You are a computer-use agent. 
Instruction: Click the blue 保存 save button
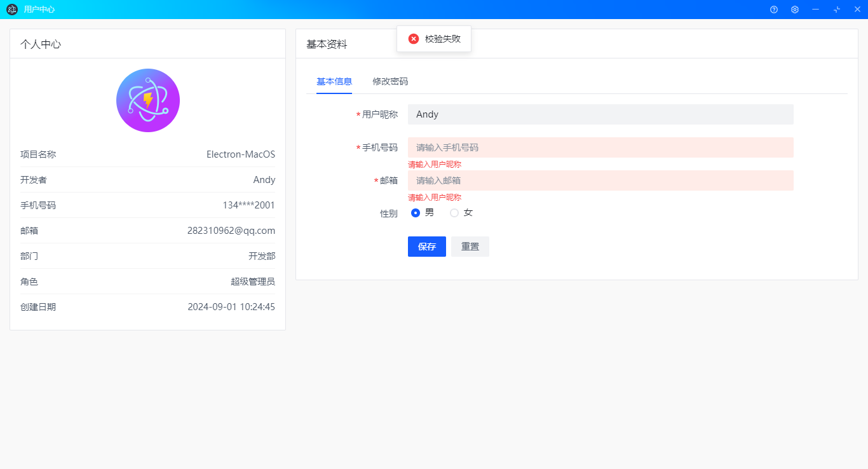coord(426,247)
